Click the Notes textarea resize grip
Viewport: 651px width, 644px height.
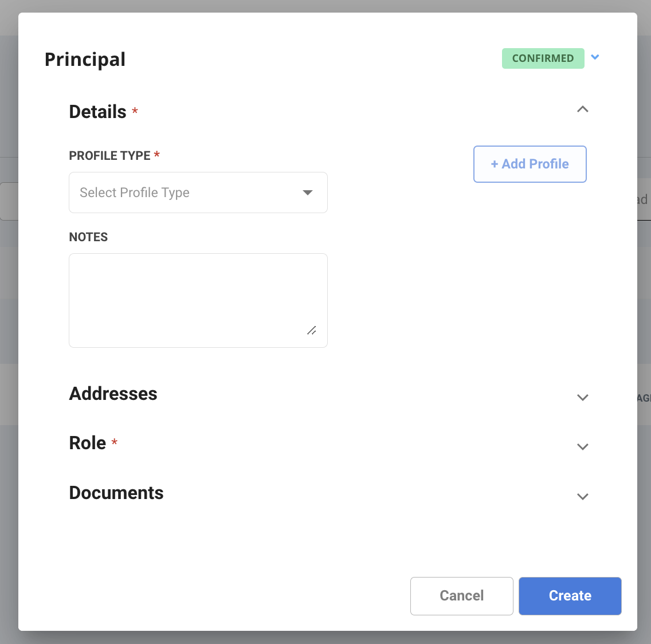pos(312,331)
